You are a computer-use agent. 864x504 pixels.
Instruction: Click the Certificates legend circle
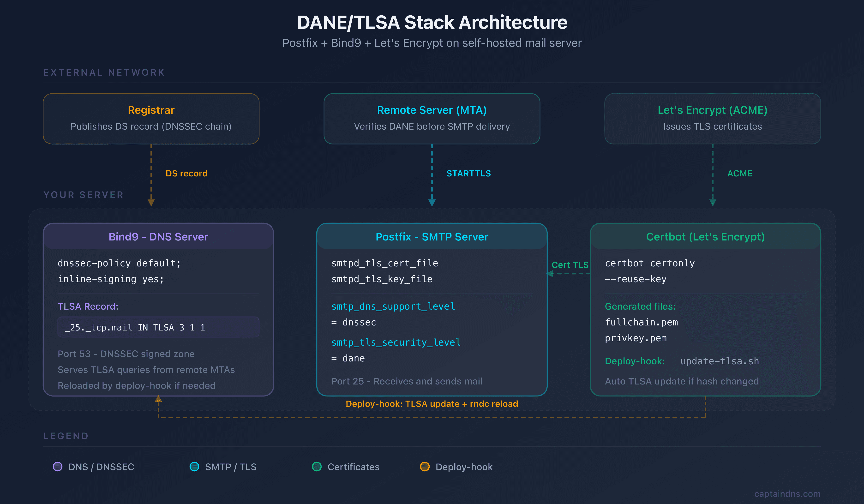coord(317,467)
